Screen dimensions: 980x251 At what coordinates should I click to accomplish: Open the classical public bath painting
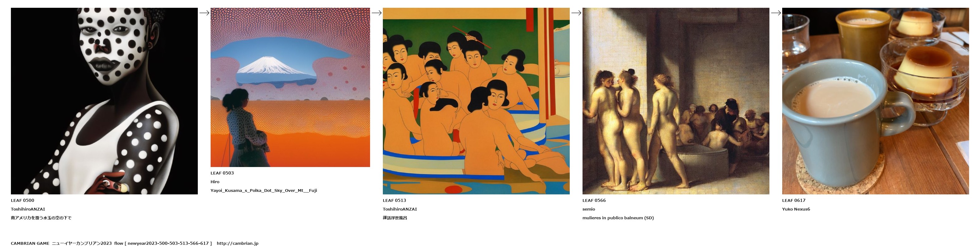pyautogui.click(x=676, y=101)
